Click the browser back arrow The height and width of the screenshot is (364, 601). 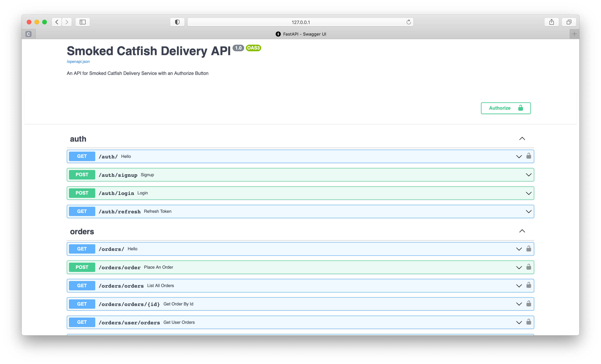[x=57, y=22]
